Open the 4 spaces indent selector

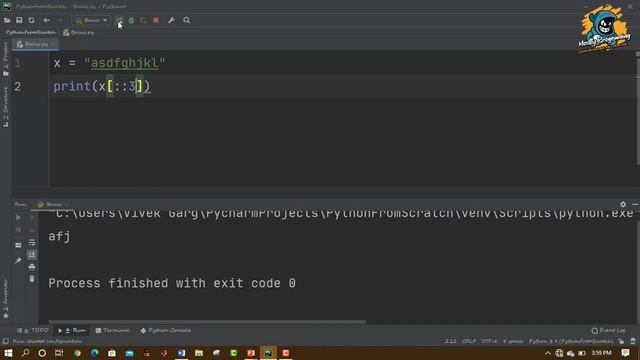[513, 341]
